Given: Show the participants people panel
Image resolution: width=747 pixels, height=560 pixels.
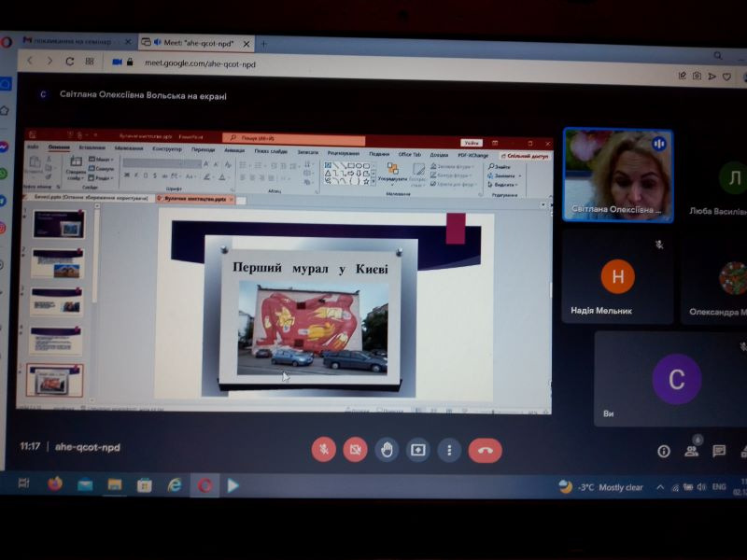Looking at the screenshot, I should click(x=691, y=451).
